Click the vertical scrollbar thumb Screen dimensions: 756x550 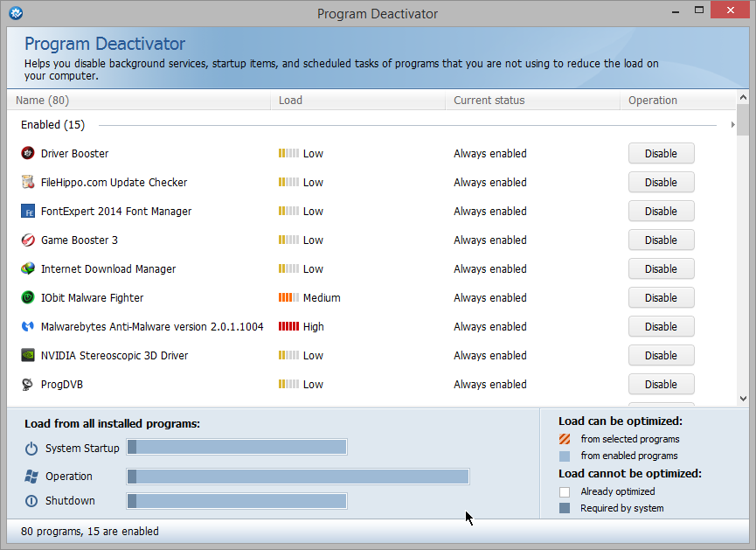(x=743, y=120)
